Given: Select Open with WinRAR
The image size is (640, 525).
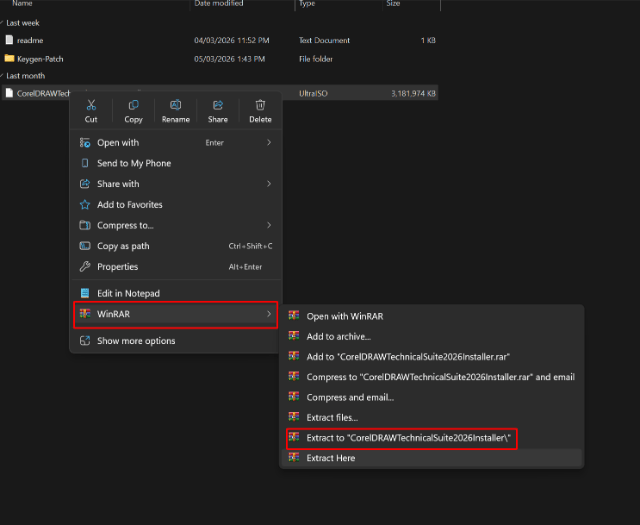Looking at the screenshot, I should tap(344, 316).
